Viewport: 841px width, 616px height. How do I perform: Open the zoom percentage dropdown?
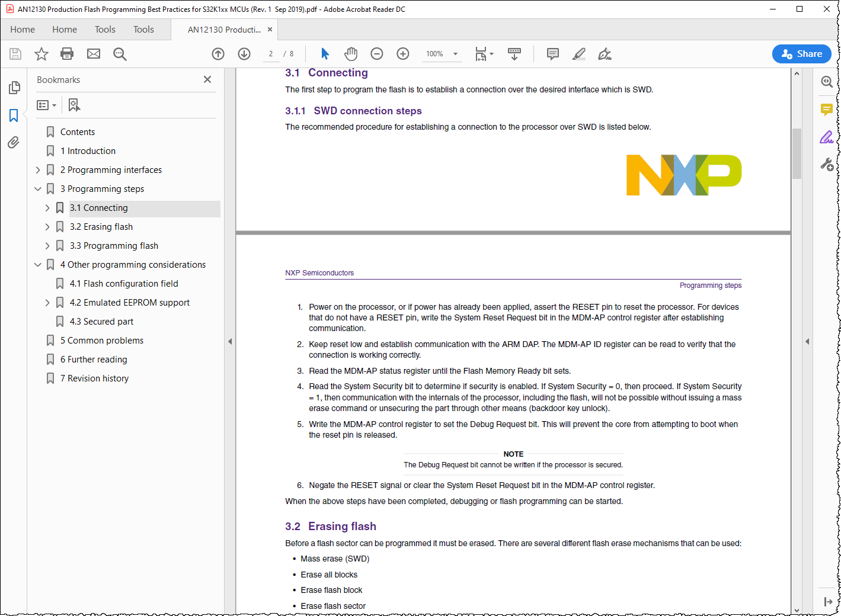455,53
